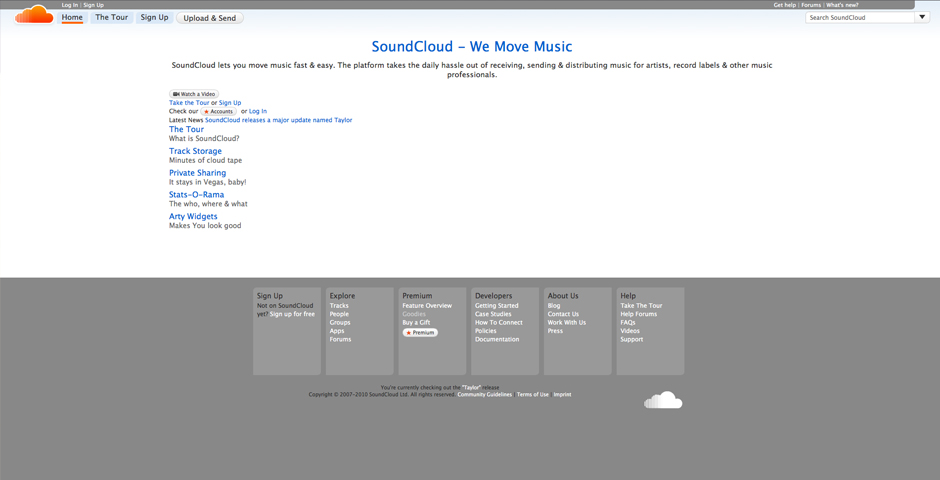Open the Taylor major update news link
Image resolution: width=940 pixels, height=480 pixels.
click(279, 120)
